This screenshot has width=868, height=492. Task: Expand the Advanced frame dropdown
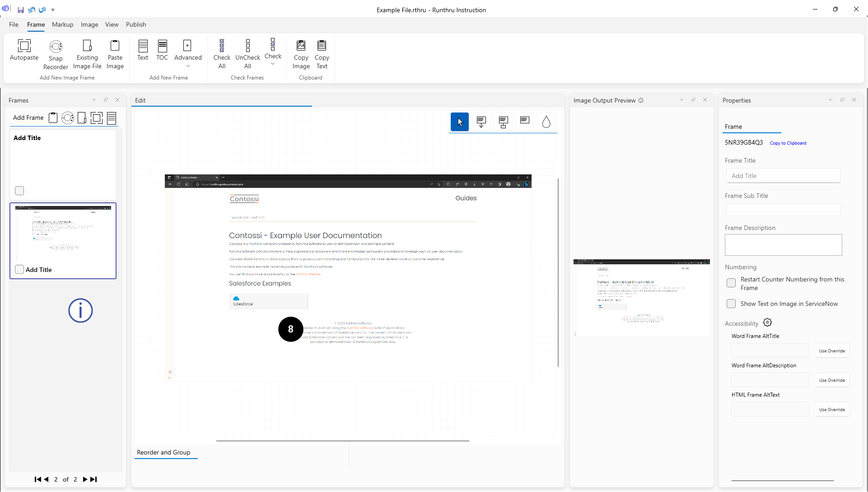[188, 66]
